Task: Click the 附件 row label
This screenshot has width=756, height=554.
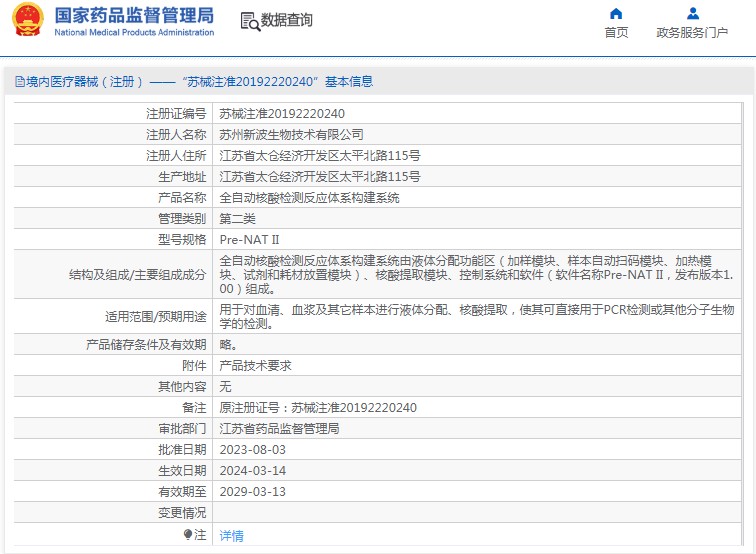Action: (x=194, y=365)
